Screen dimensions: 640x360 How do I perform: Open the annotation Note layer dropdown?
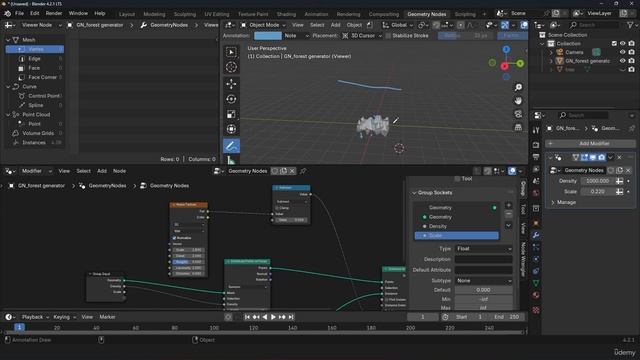pyautogui.click(x=296, y=36)
